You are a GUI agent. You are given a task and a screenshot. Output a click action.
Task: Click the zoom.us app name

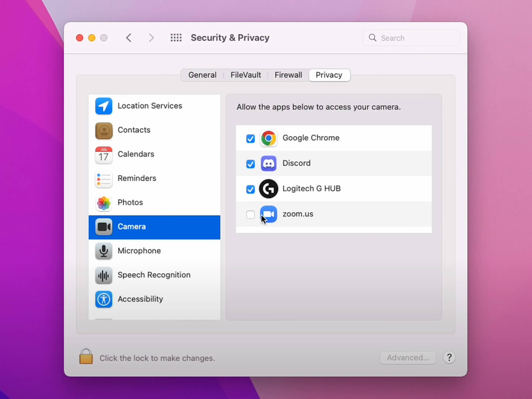(298, 214)
